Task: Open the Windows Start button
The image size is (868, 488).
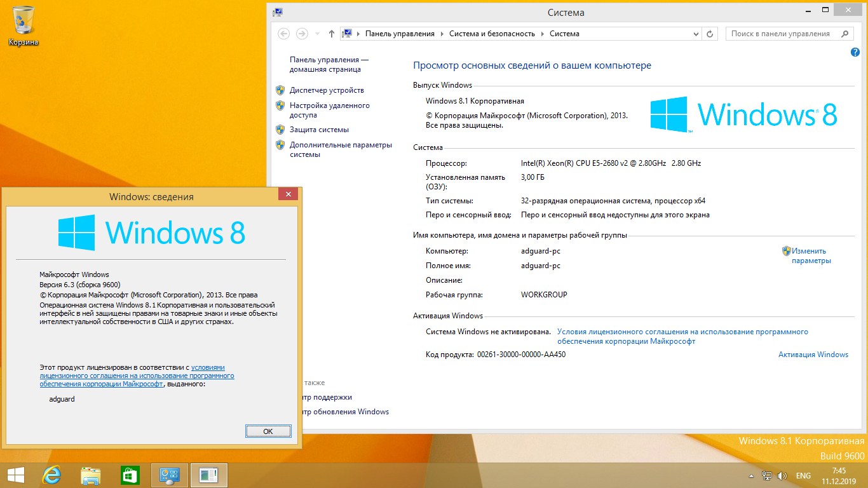Action: click(x=16, y=475)
